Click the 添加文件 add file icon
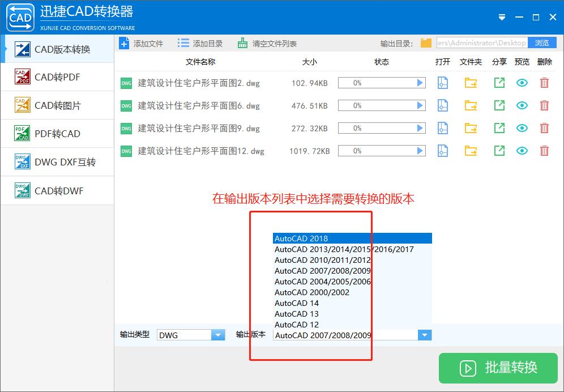This screenshot has width=564, height=392. 124,42
